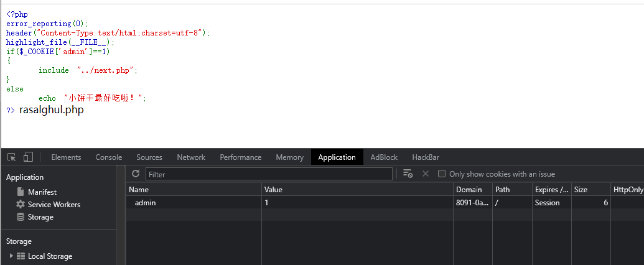The width and height of the screenshot is (644, 265).
Task: Click the "../next.php" string in code
Action: (x=106, y=70)
